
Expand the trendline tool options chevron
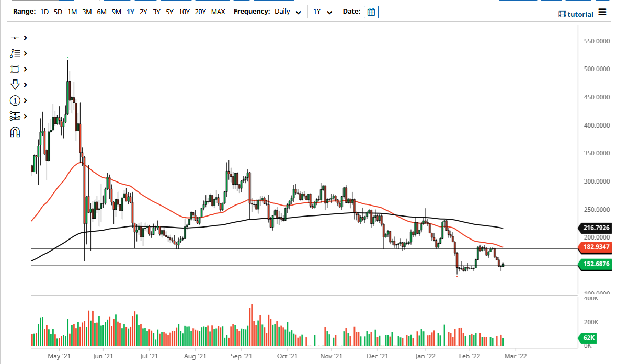[x=25, y=38]
